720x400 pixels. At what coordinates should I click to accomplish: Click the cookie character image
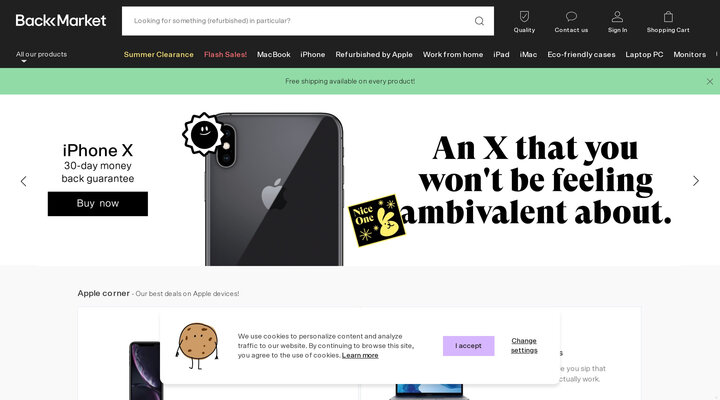click(x=198, y=345)
